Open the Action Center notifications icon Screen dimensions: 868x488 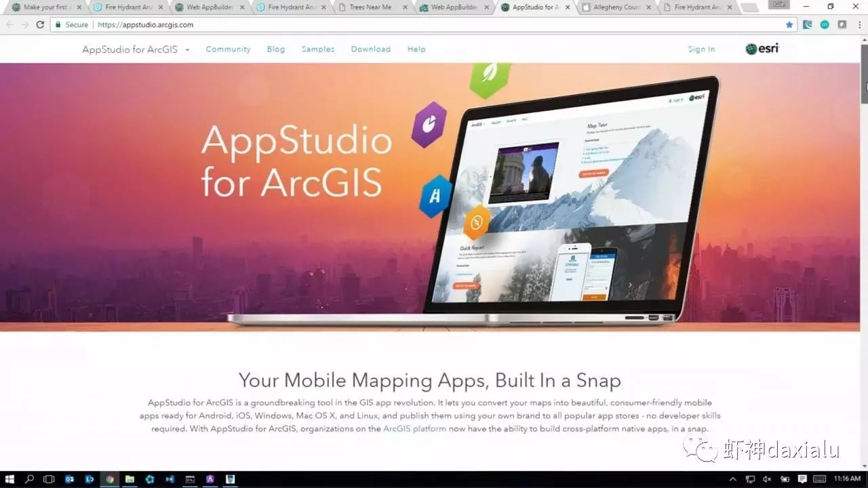[x=802, y=479]
